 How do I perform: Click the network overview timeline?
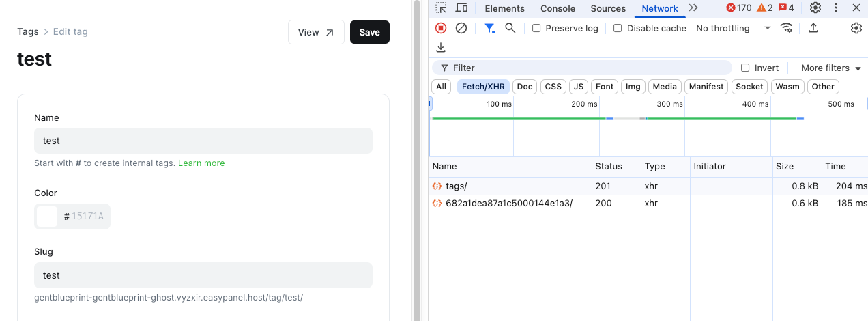[648, 126]
